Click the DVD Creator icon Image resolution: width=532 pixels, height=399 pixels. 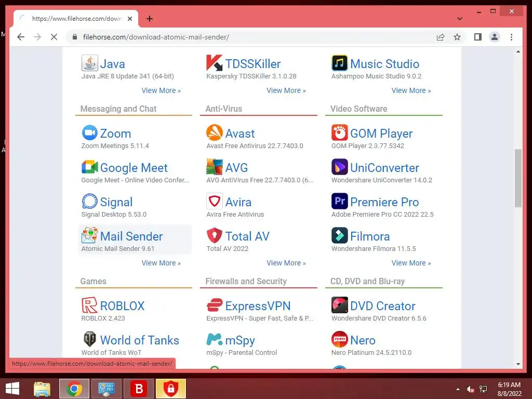(340, 305)
